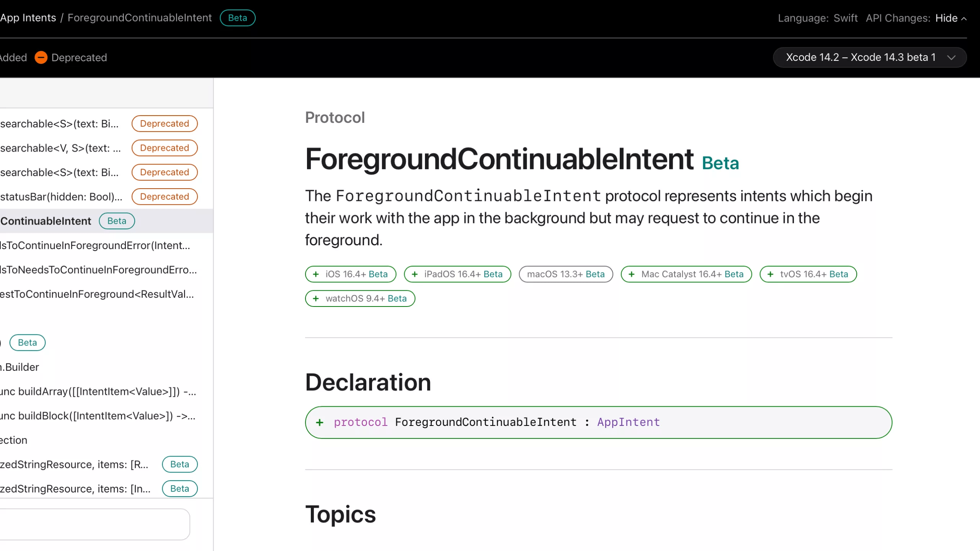This screenshot has height=551, width=980.
Task: Click the plus icon in the watchOS 9.4+ badge
Action: click(316, 298)
